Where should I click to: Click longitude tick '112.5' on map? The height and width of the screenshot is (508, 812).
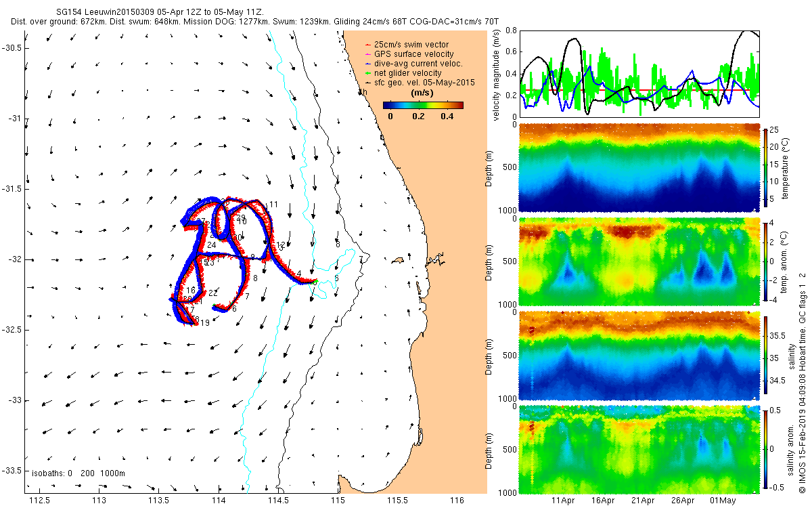pyautogui.click(x=40, y=500)
